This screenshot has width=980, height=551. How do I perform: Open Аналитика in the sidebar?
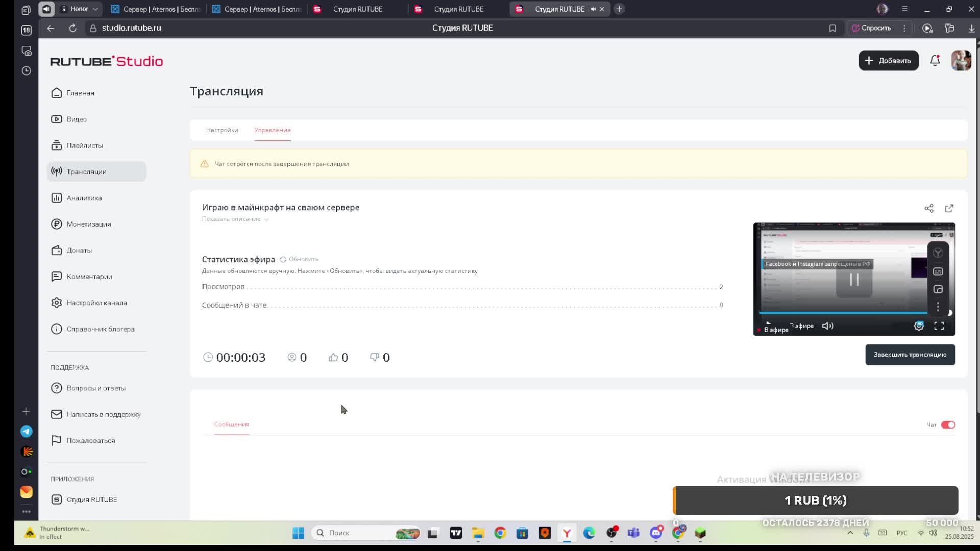(84, 198)
